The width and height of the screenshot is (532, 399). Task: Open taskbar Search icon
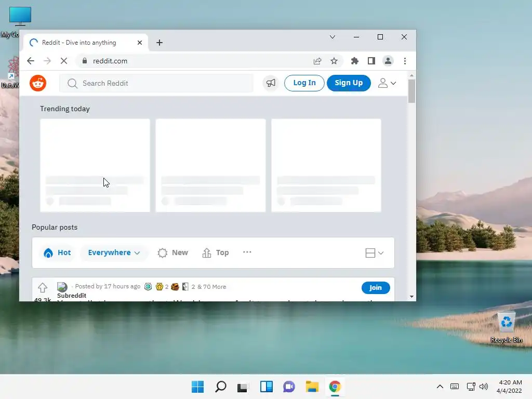[220, 387]
